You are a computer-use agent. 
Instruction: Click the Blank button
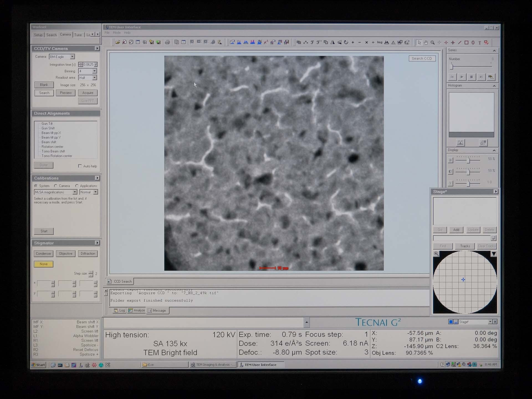(44, 85)
